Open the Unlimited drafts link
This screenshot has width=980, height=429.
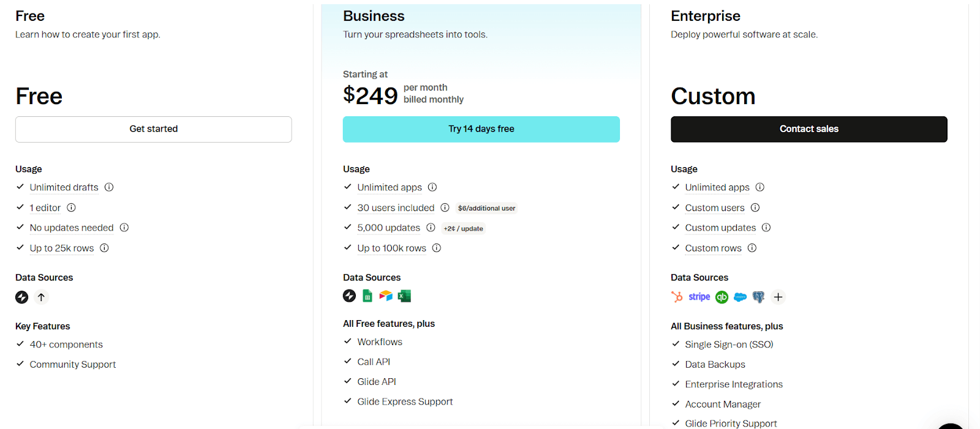64,187
